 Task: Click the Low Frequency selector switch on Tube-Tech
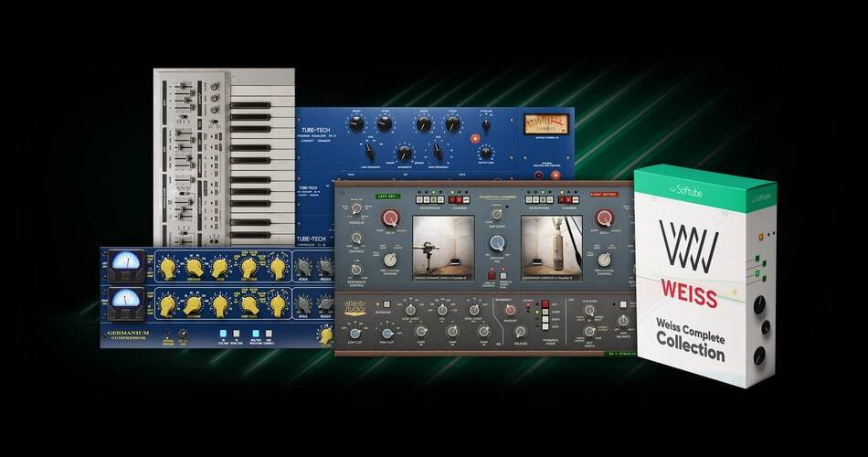(x=369, y=151)
